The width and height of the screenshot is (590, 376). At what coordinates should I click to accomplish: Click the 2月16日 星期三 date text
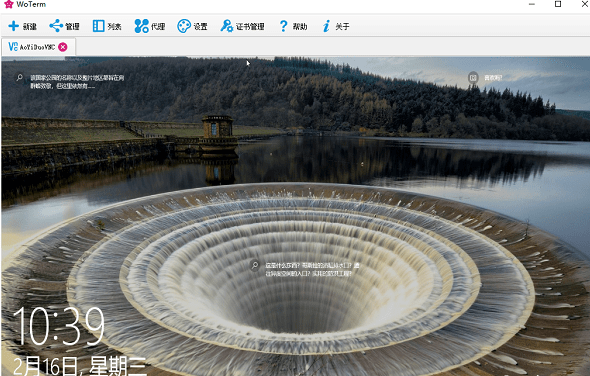80,366
